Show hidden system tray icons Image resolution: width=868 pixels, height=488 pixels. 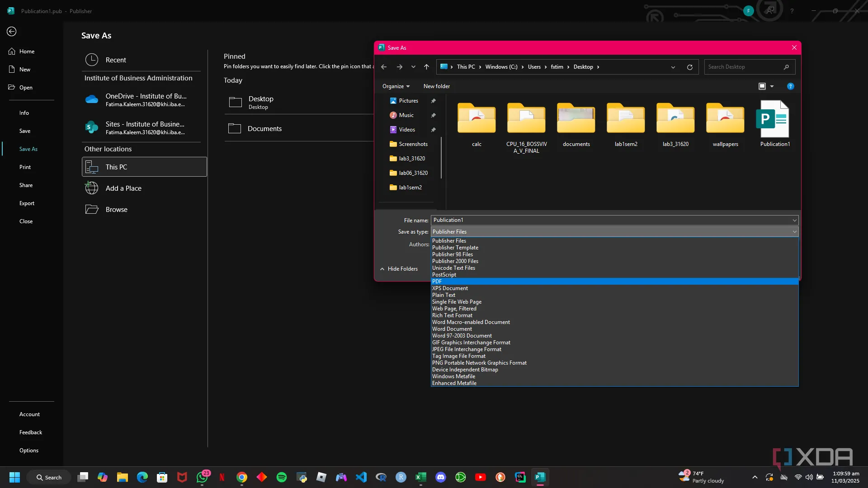click(755, 477)
